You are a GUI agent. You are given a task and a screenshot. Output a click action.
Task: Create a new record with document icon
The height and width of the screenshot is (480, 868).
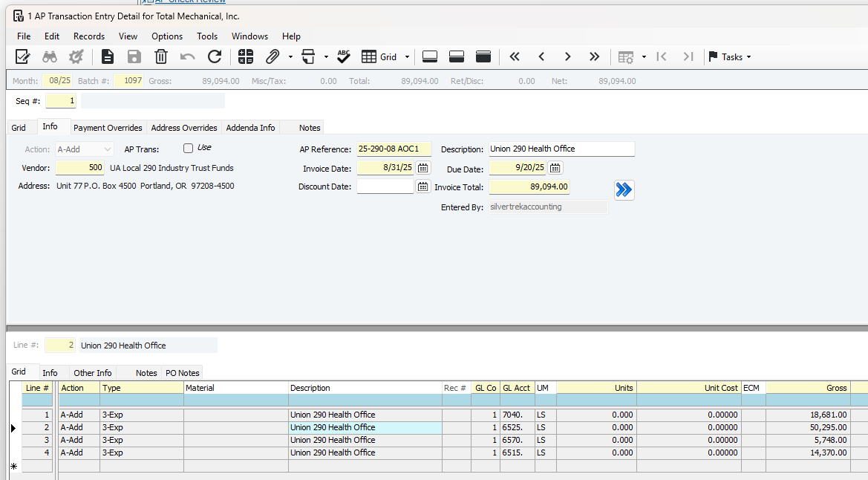108,56
